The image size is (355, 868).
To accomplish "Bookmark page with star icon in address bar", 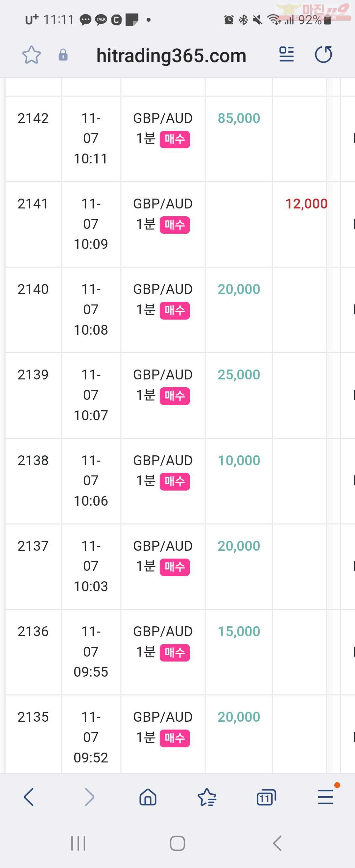I will 32,55.
